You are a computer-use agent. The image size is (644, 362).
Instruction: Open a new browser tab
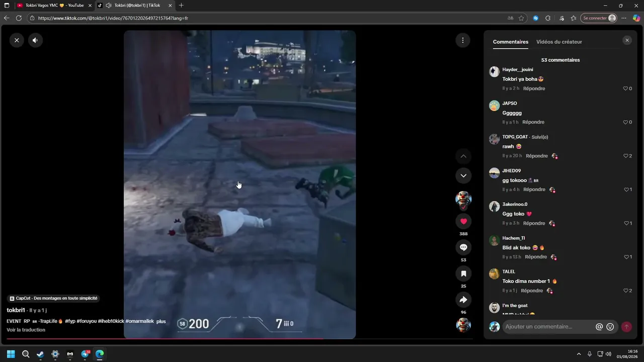(x=181, y=6)
